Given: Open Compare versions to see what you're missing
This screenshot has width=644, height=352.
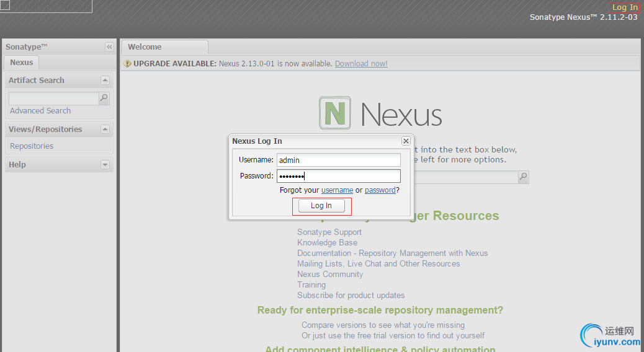Looking at the screenshot, I should coord(383,325).
